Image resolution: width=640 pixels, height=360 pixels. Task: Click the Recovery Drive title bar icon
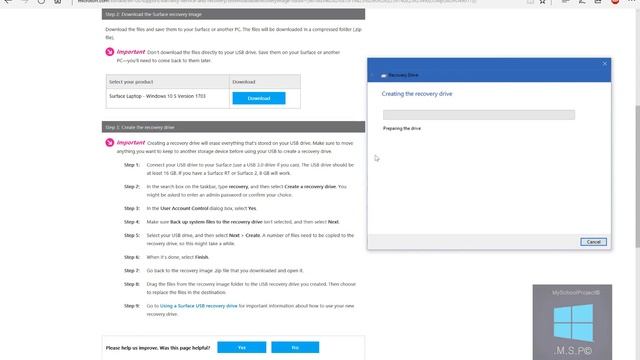click(x=383, y=75)
